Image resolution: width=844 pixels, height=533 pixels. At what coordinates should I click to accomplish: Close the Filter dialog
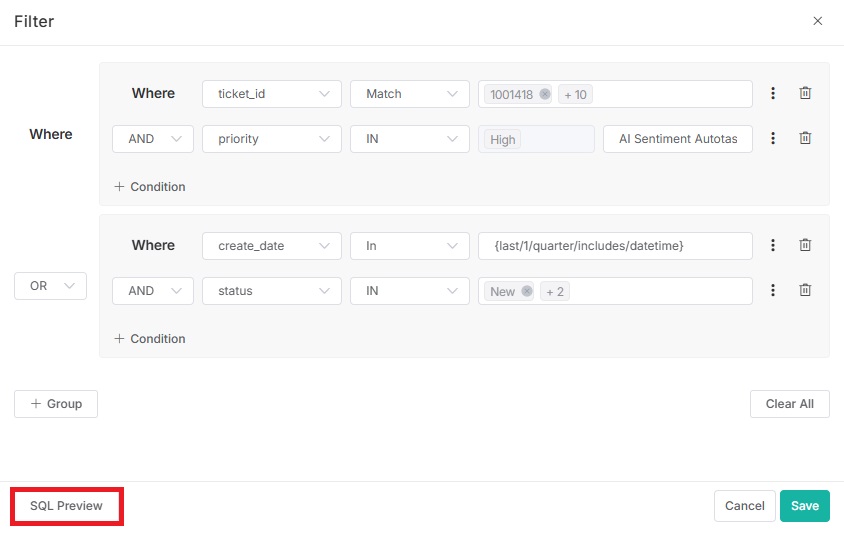click(817, 21)
